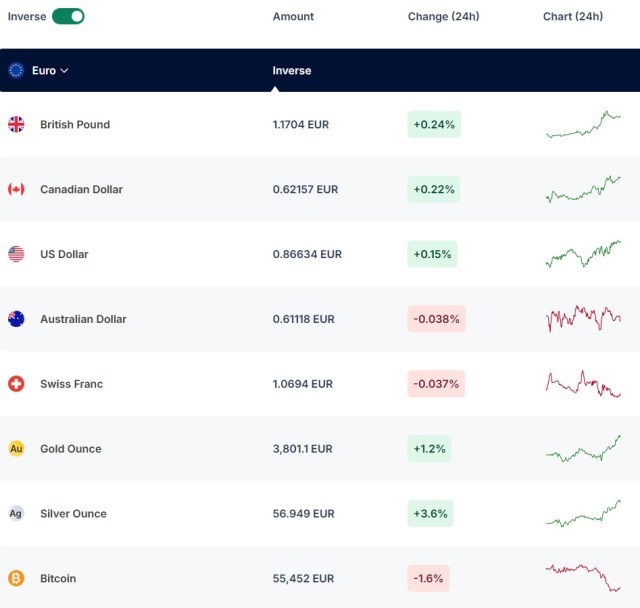Click the Australian flag icon
Screen dimensions: 640x608
(16, 319)
